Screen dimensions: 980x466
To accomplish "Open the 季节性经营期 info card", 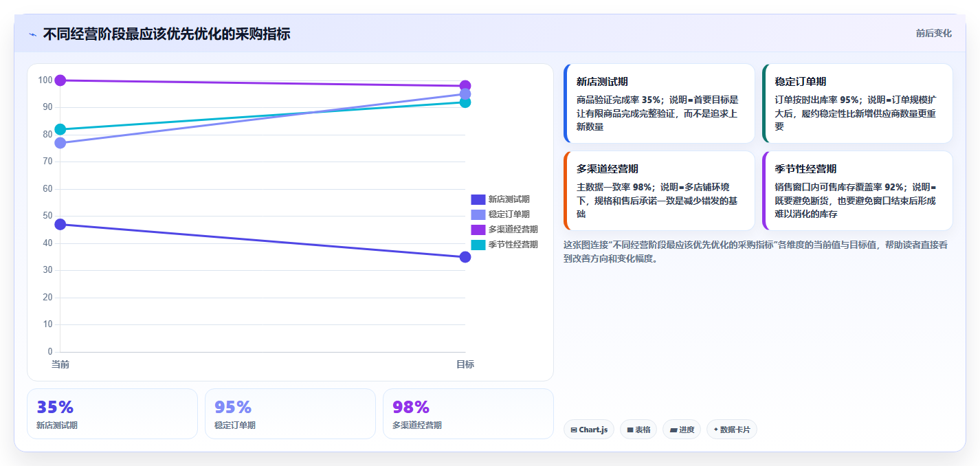I will 858,191.
